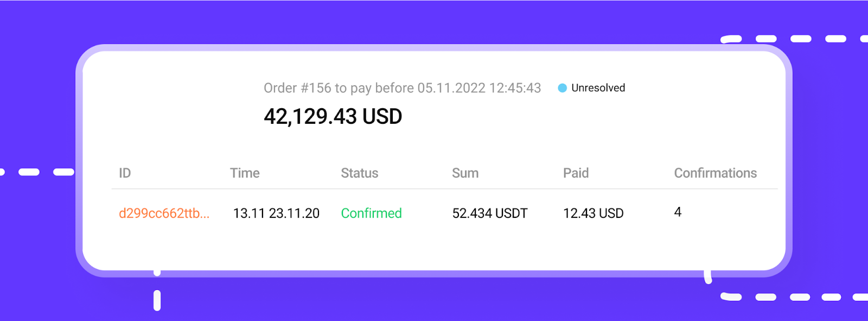Click the blue Unresolved status dot
The image size is (868, 321).
[563, 88]
